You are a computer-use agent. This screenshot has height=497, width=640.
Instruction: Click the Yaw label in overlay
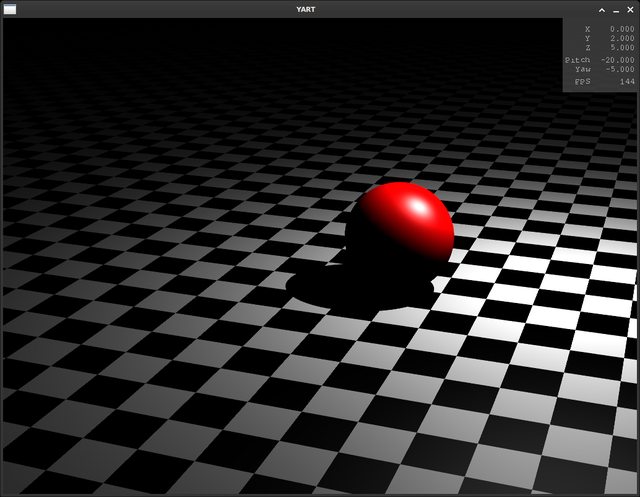(x=583, y=69)
